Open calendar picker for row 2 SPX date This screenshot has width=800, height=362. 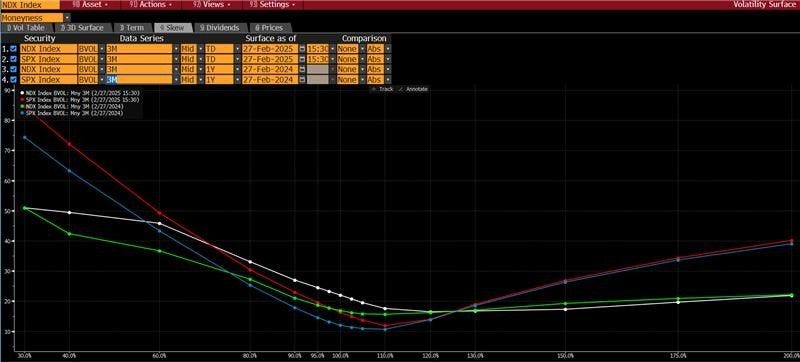(302, 59)
